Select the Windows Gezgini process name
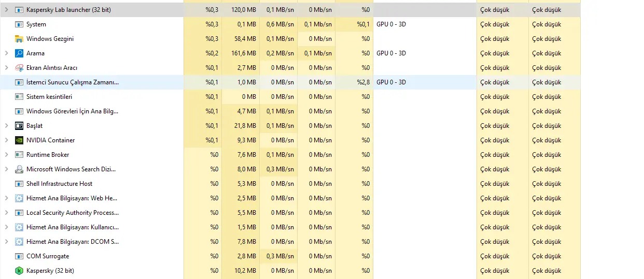This screenshot has height=279, width=644. (x=50, y=39)
